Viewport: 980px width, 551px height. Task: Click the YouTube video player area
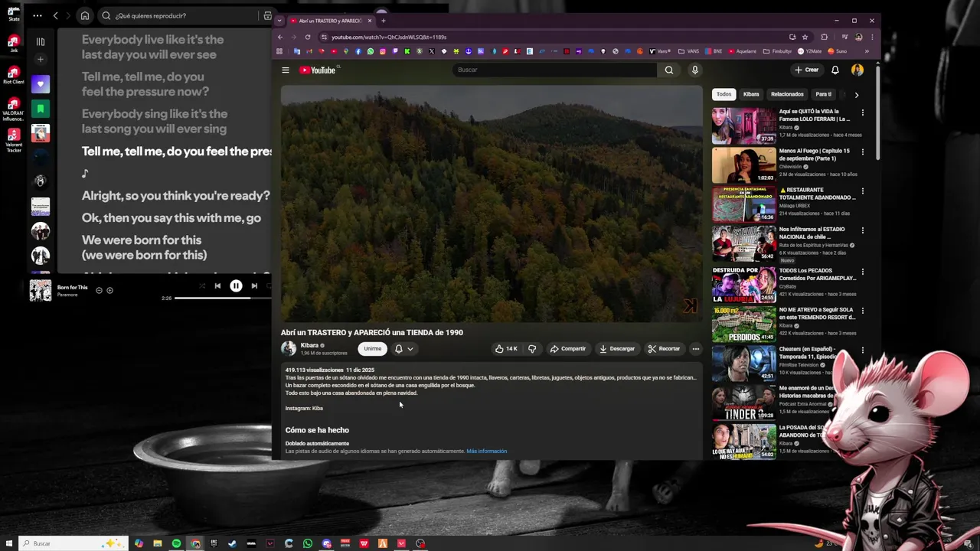click(x=492, y=204)
